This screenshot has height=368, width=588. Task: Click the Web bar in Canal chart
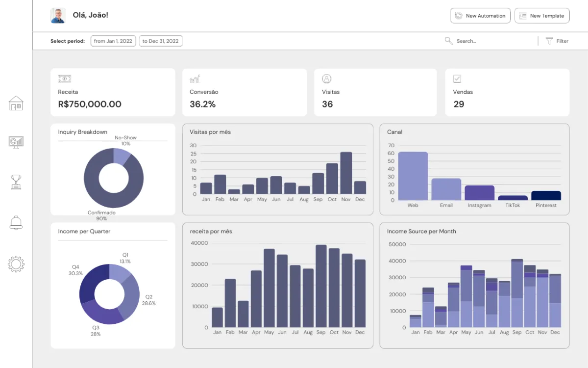(x=413, y=176)
